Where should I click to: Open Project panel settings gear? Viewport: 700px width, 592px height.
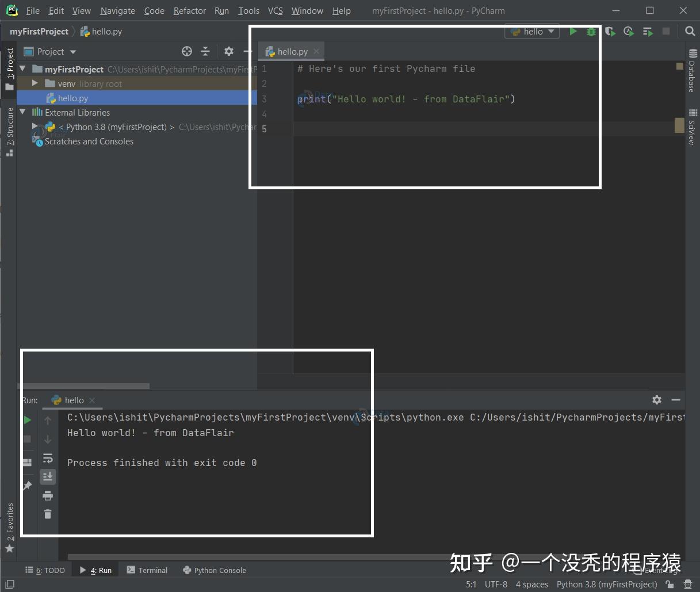229,51
